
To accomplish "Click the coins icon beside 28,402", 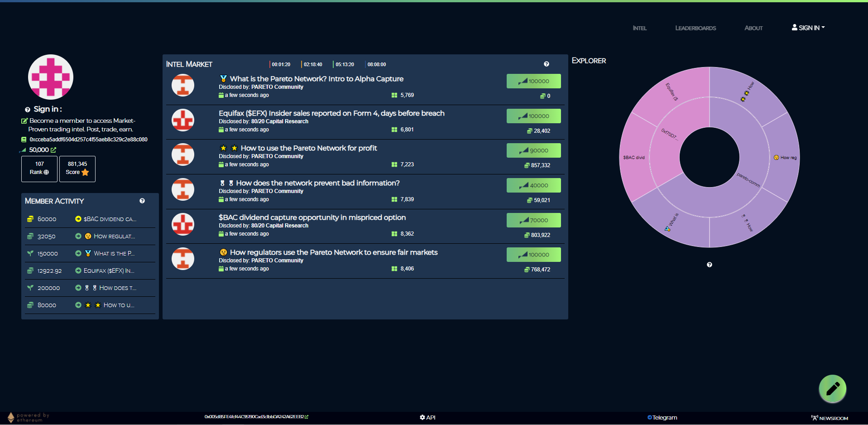I will (x=529, y=131).
